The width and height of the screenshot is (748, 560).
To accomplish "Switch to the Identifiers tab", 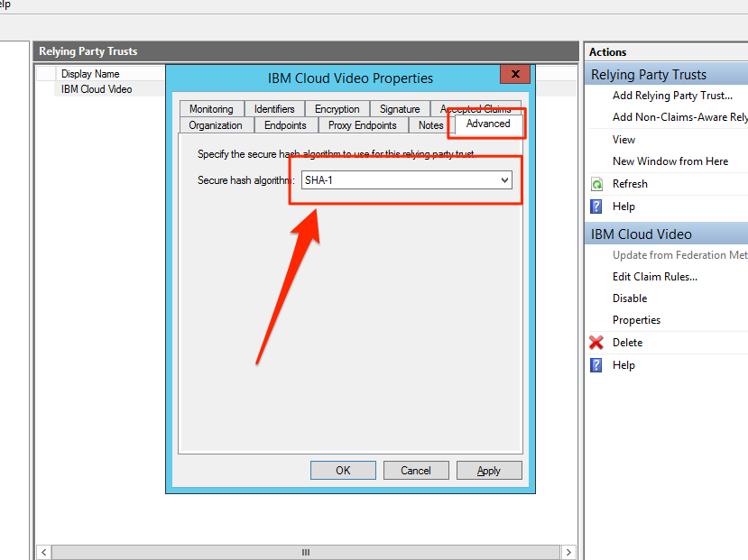I will [x=274, y=109].
